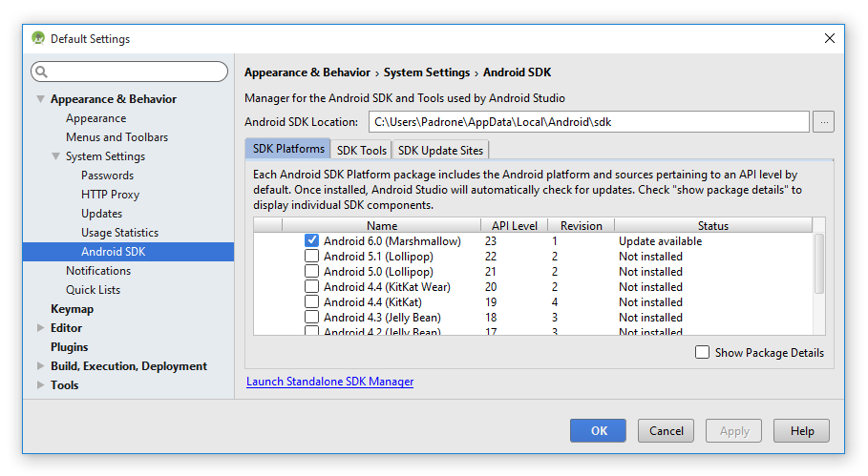The width and height of the screenshot is (868, 476).
Task: Open Passwords settings page
Action: coord(107,176)
